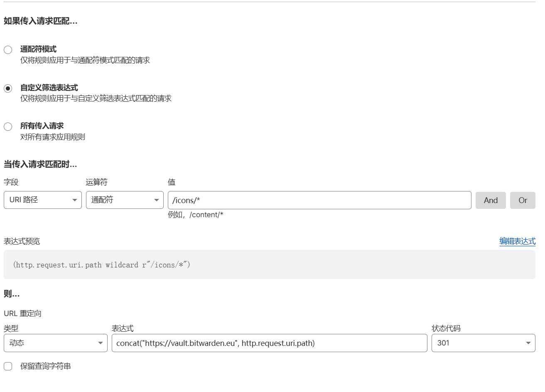Click into the concat redirect 表达式 field
This screenshot has height=392, width=545.
click(270, 343)
